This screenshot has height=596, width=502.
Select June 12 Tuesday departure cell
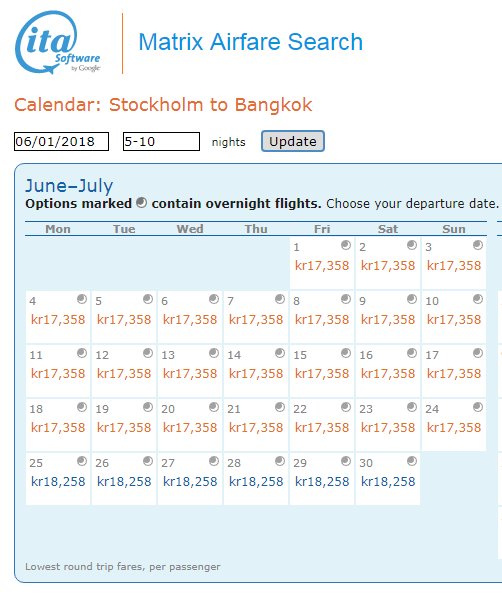[124, 371]
